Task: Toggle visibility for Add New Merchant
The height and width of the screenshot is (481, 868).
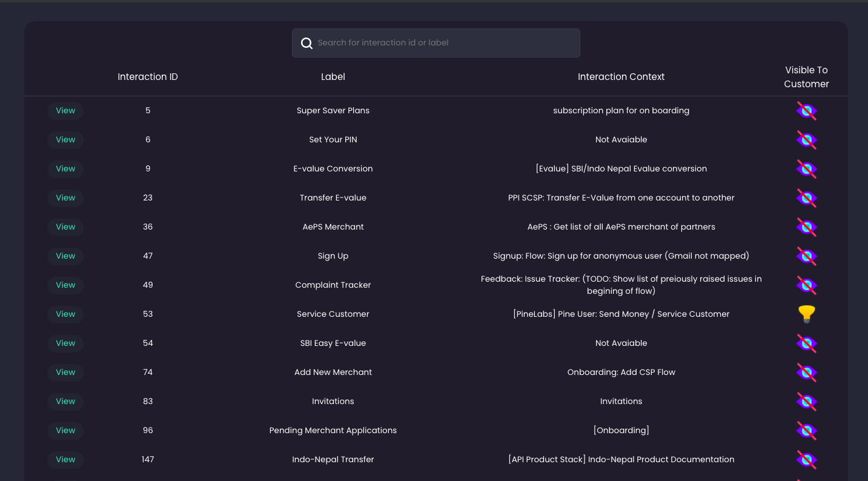Action: [x=806, y=373]
